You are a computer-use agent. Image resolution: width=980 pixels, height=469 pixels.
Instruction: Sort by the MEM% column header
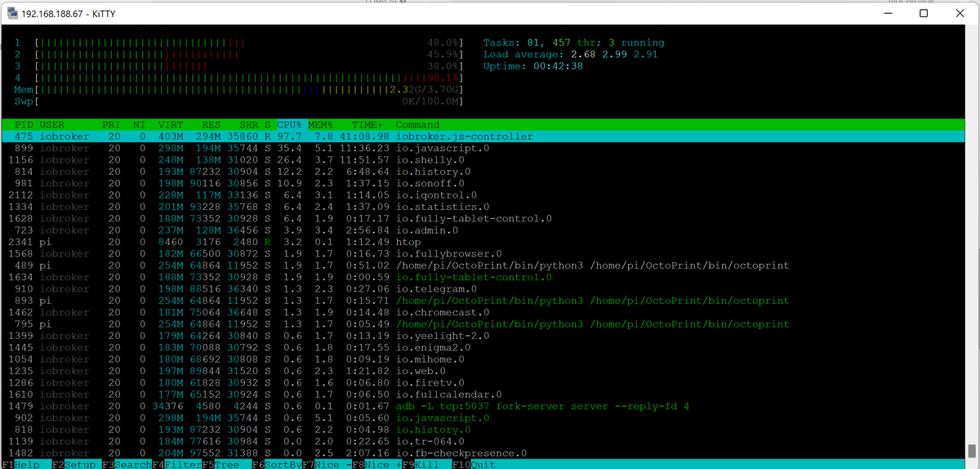[320, 125]
